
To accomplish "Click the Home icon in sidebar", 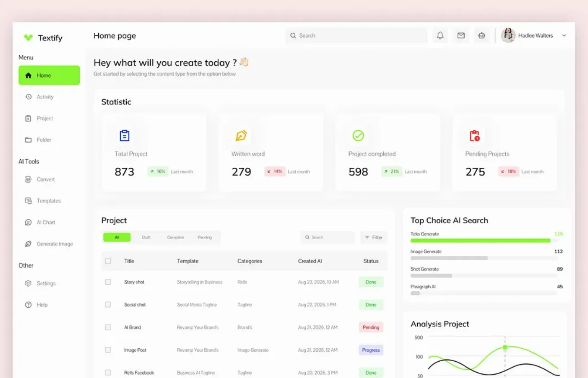I will click(28, 76).
